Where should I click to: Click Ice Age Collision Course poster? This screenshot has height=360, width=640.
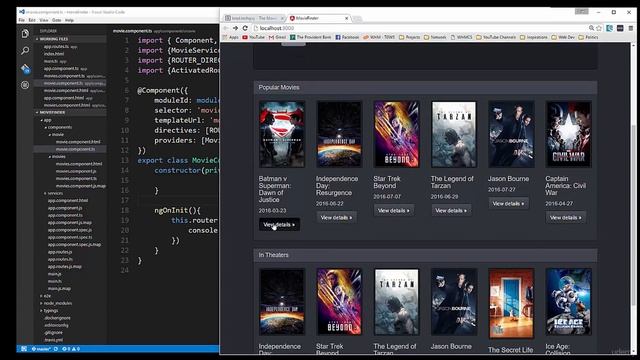[x=568, y=302]
